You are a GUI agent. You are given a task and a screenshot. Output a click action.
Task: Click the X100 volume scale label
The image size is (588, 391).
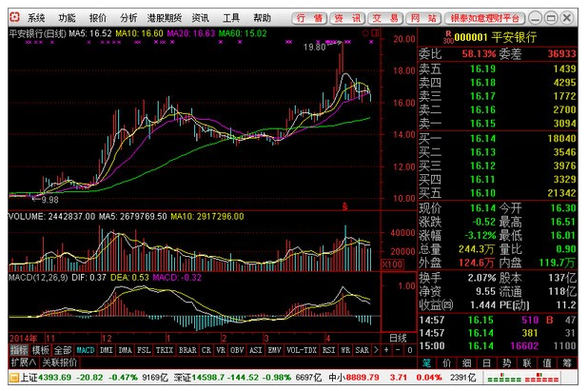[x=392, y=264]
